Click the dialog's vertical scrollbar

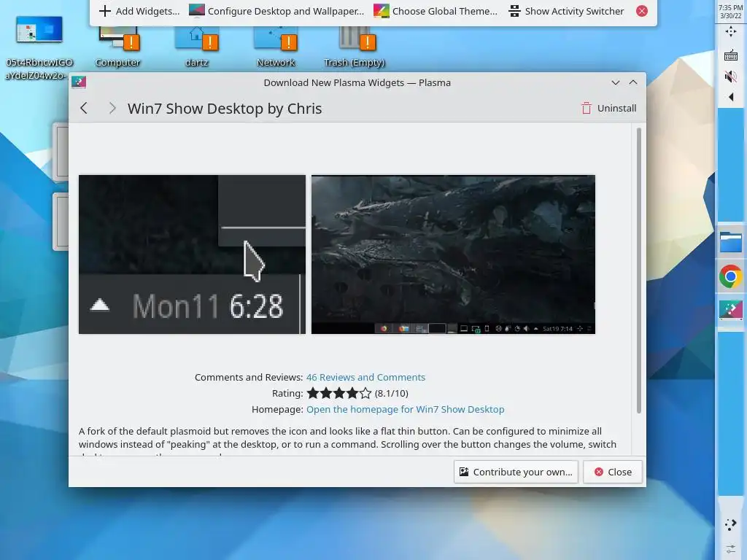639,271
